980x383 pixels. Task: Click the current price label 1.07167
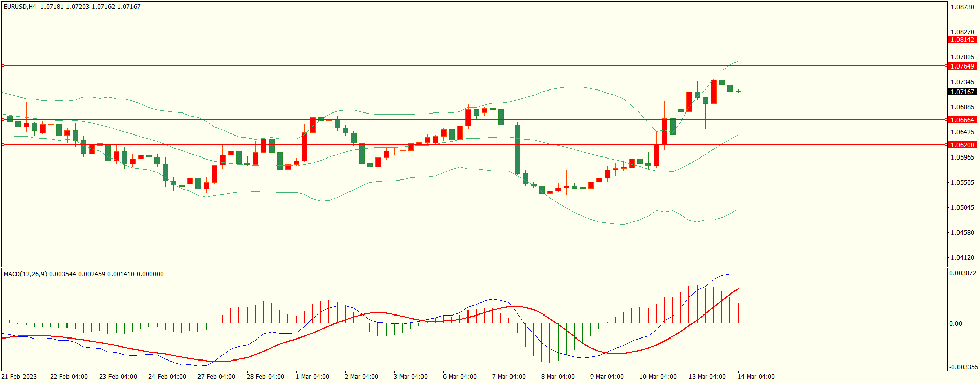(962, 92)
